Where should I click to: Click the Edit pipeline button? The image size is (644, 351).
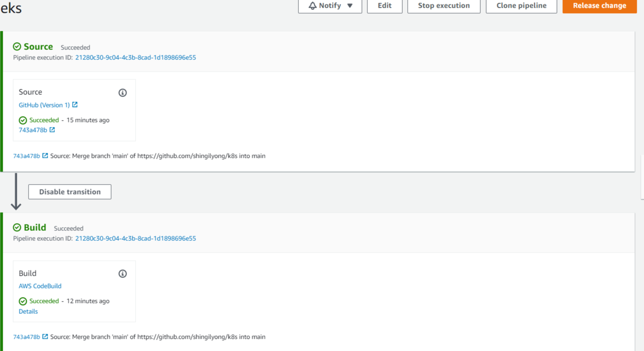(x=385, y=6)
